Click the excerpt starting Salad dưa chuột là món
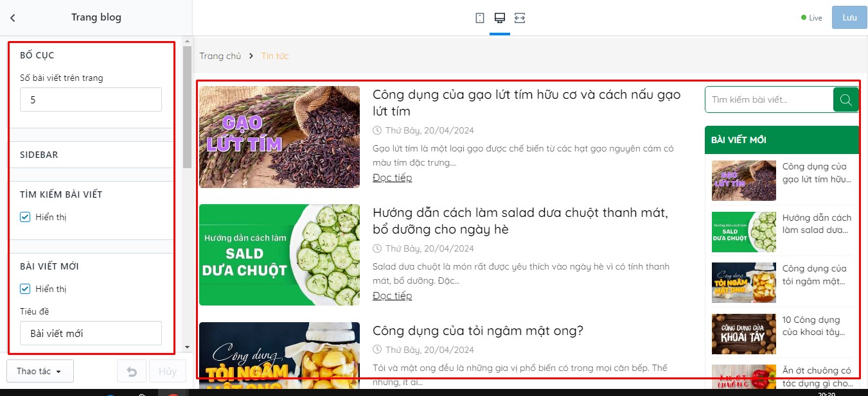Screen dimensions: 868x396 pyautogui.click(x=521, y=273)
